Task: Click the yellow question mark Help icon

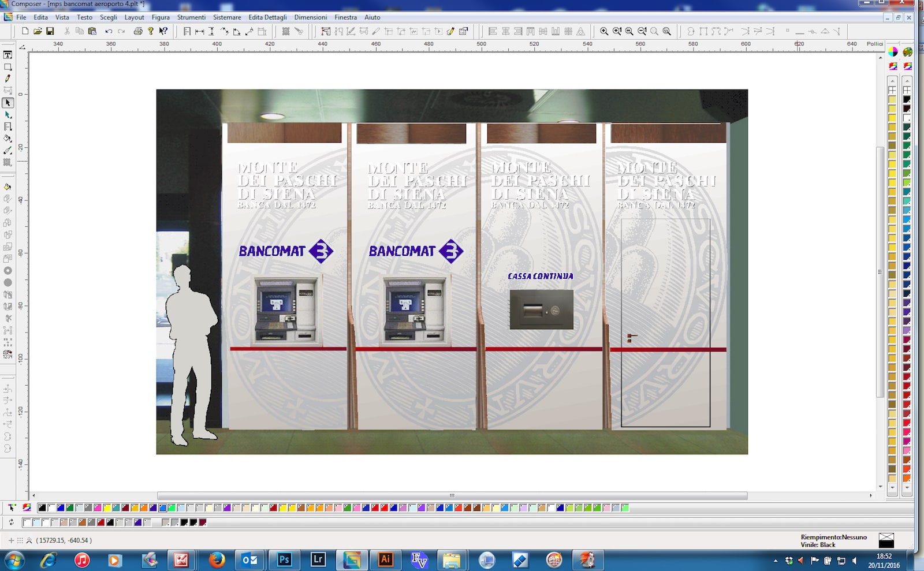Action: tap(151, 31)
